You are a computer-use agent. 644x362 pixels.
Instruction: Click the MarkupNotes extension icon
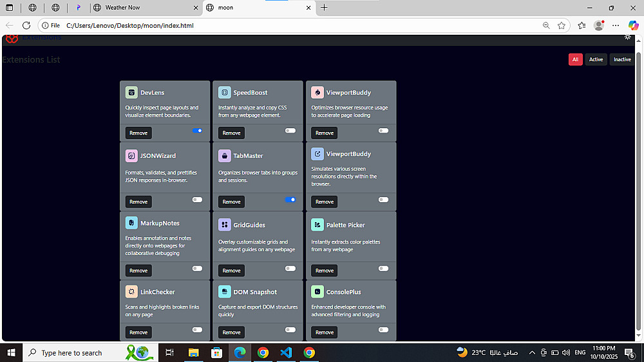click(x=131, y=223)
